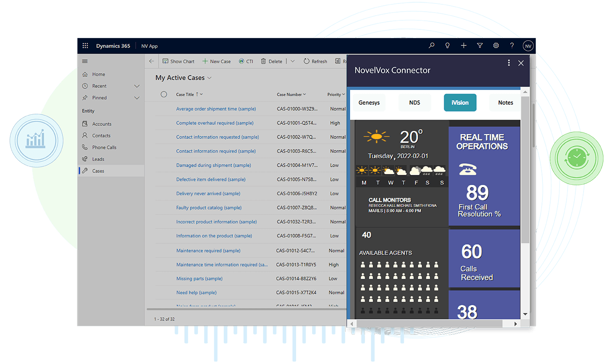The height and width of the screenshot is (364, 613).
Task: Switch to the Genesys tab
Action: coord(369,103)
